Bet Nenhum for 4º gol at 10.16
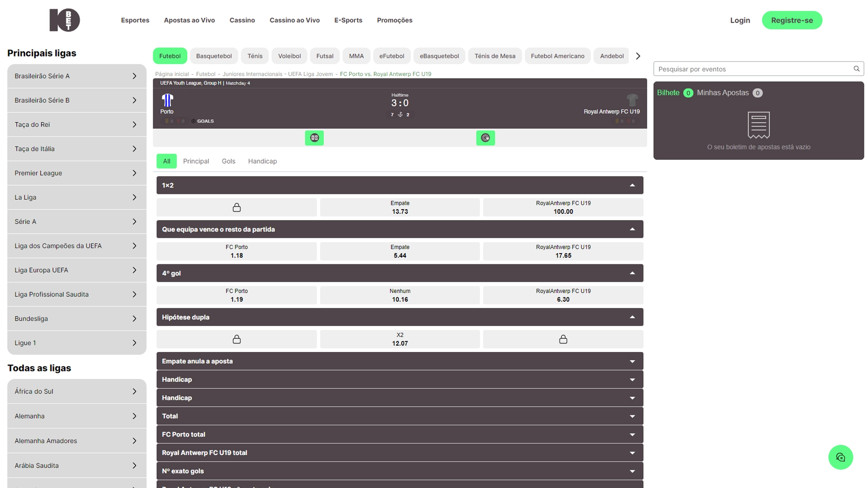This screenshot has width=868, height=488. click(x=400, y=296)
